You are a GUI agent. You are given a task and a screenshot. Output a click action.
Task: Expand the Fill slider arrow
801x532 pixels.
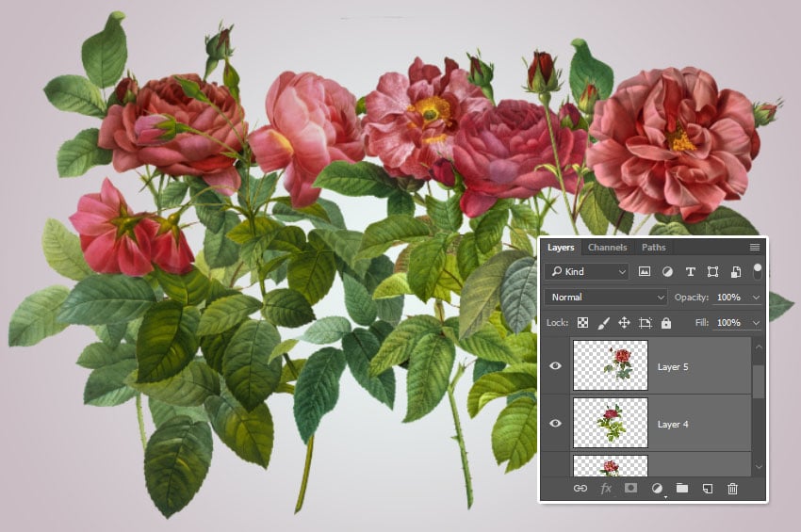click(x=756, y=323)
